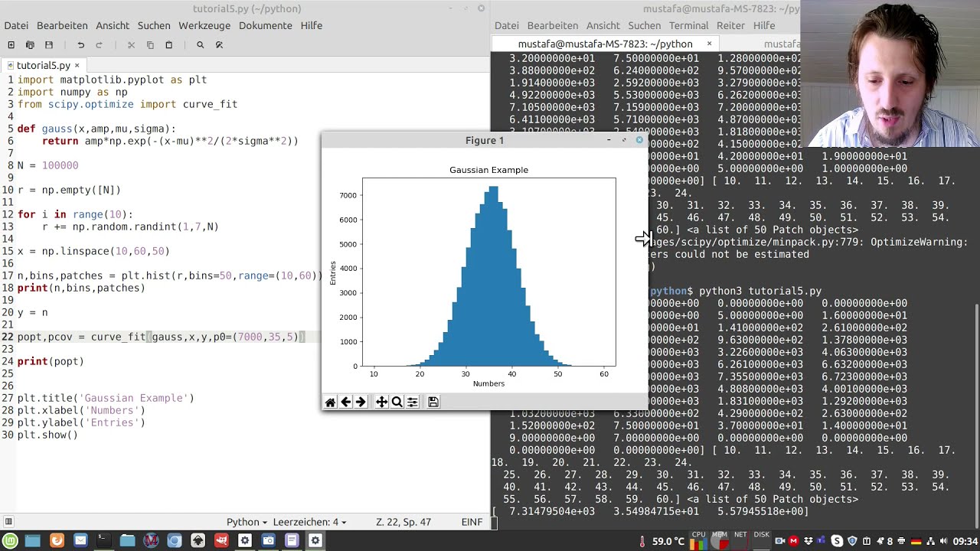The height and width of the screenshot is (551, 980).
Task: Click the redo arrow in the editor toolbar
Action: (x=99, y=45)
